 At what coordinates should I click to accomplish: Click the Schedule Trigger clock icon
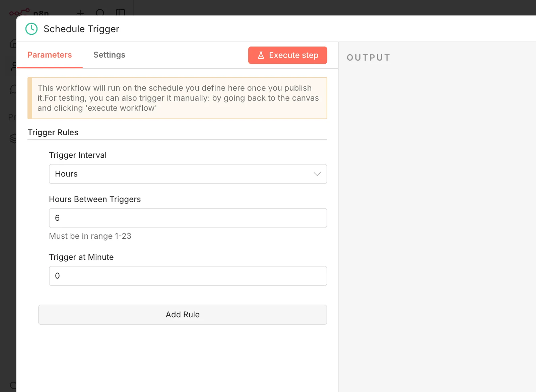pyautogui.click(x=31, y=29)
